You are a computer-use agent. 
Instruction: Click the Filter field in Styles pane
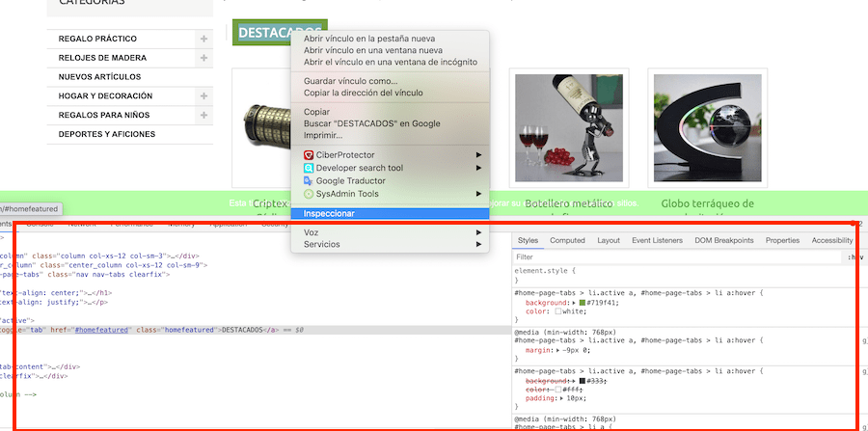coord(676,257)
